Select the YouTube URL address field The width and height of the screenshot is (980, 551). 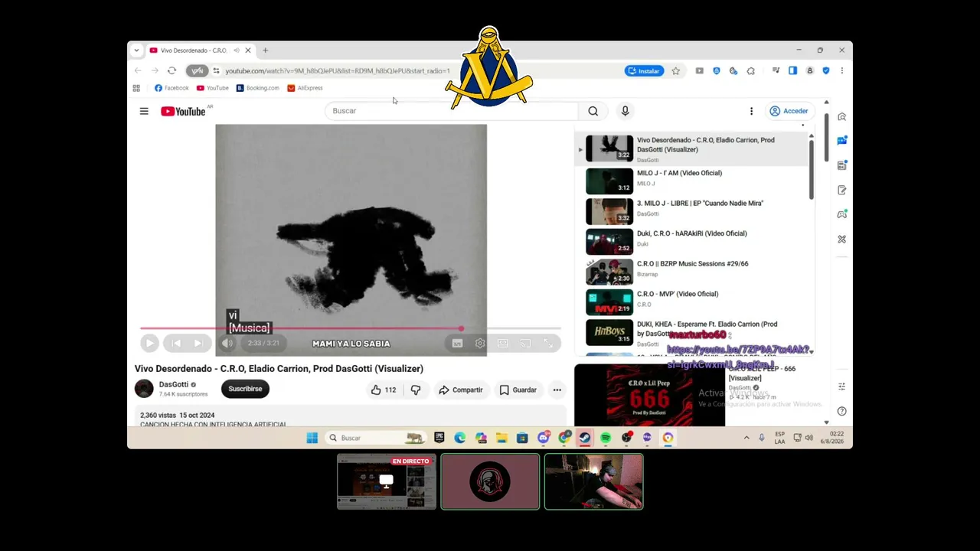[x=337, y=70]
